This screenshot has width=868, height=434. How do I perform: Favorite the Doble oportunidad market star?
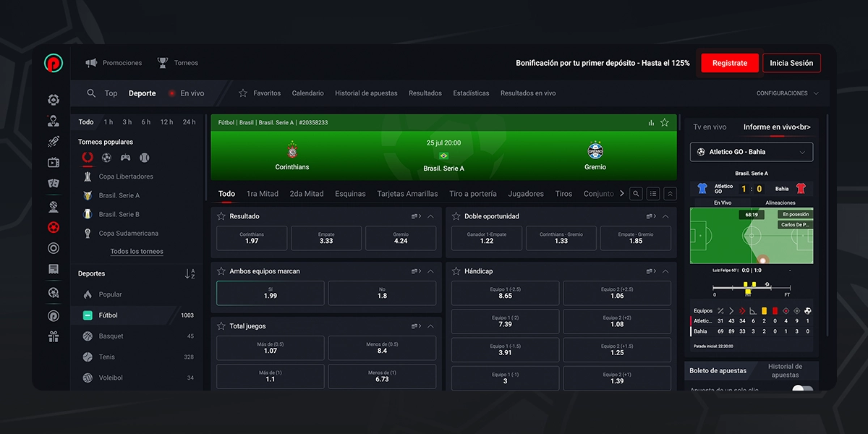point(456,216)
